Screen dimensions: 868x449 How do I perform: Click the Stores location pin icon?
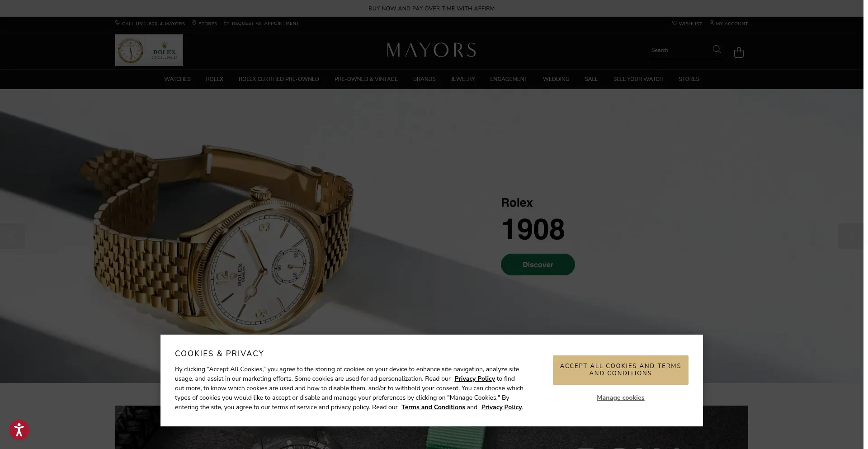[194, 23]
